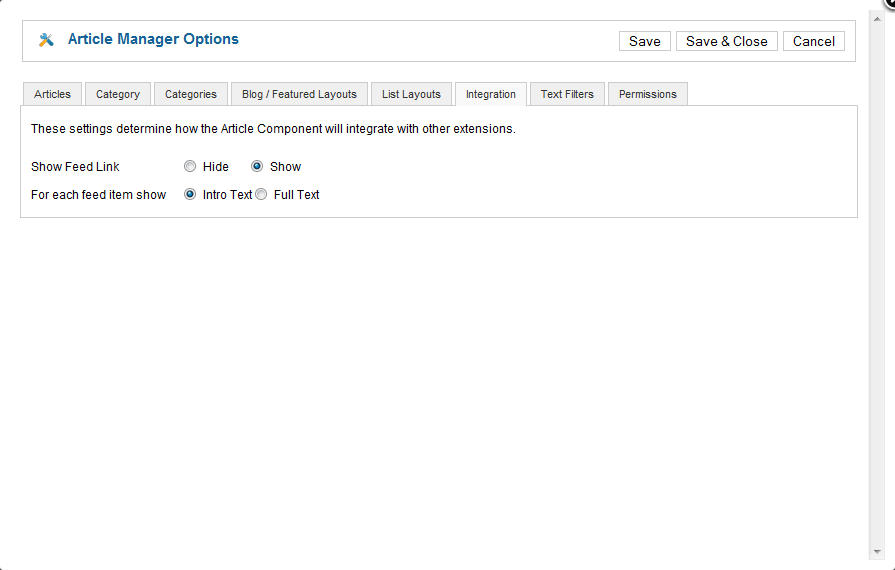The width and height of the screenshot is (895, 570).
Task: Switch to the List Layouts tab
Action: (x=411, y=94)
